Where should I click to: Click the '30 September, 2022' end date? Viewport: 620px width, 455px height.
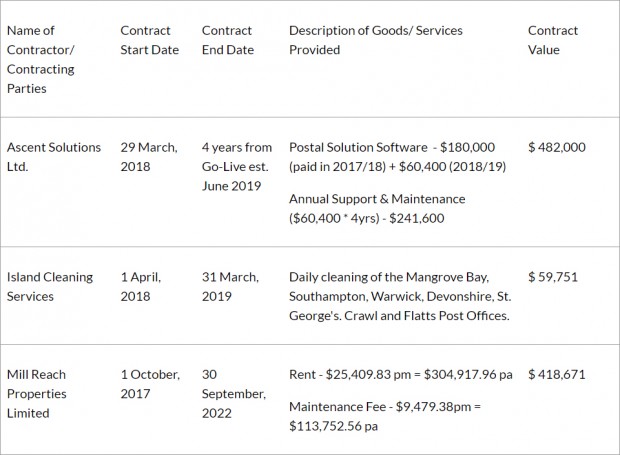[234, 394]
